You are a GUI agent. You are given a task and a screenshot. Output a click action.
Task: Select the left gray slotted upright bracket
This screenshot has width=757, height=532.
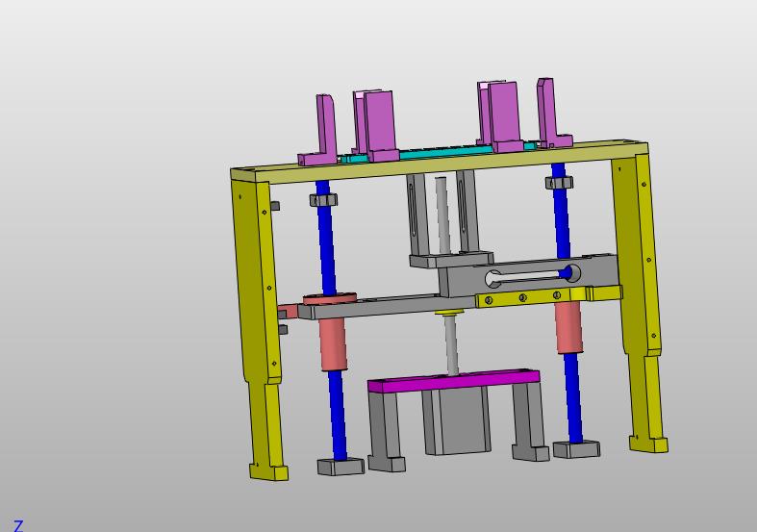pos(418,215)
